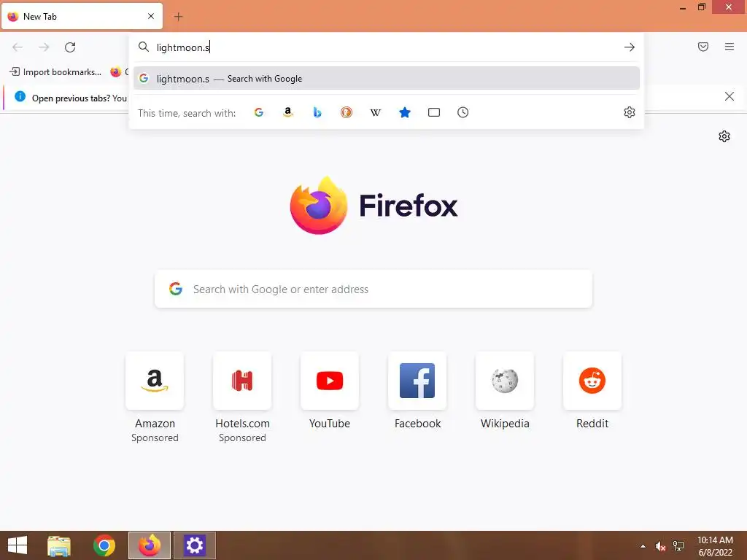747x560 pixels.
Task: Go forward one page
Action: click(x=44, y=47)
